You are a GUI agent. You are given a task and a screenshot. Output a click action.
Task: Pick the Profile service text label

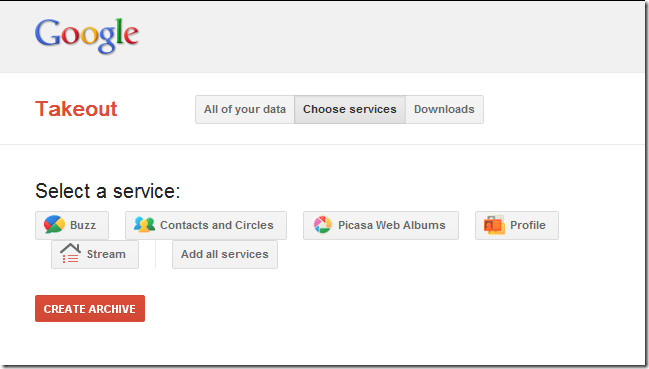(528, 225)
